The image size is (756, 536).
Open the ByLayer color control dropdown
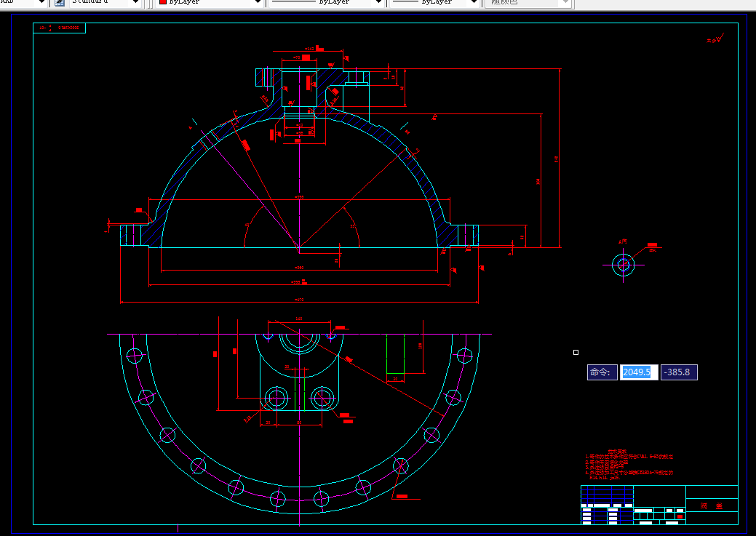point(210,2)
